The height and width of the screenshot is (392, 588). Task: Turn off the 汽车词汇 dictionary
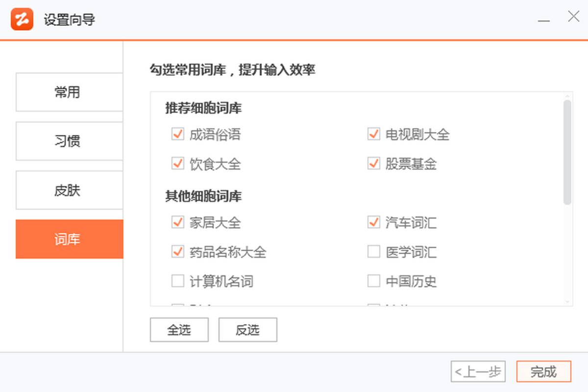[374, 222]
